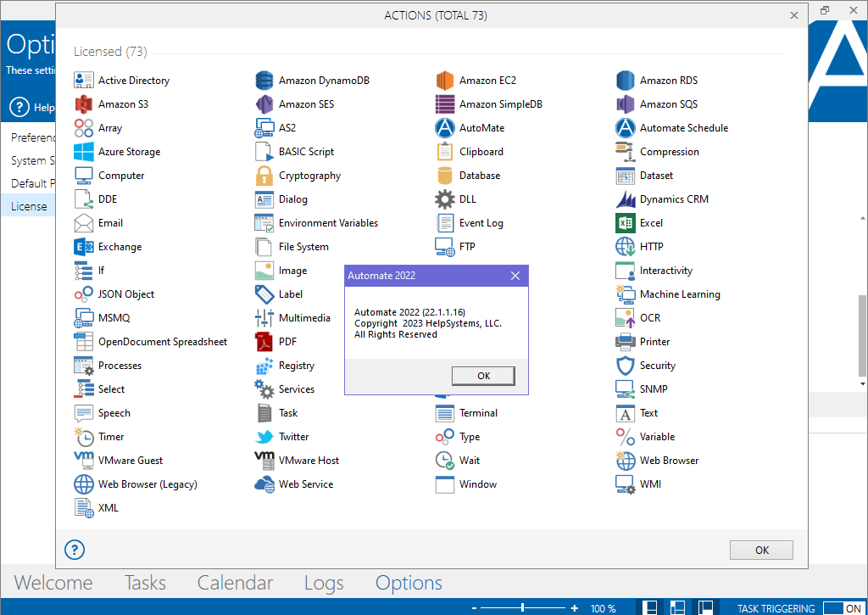Screen dimensions: 868x615
Task: Click the Dynamics CRM icon
Action: tap(625, 199)
